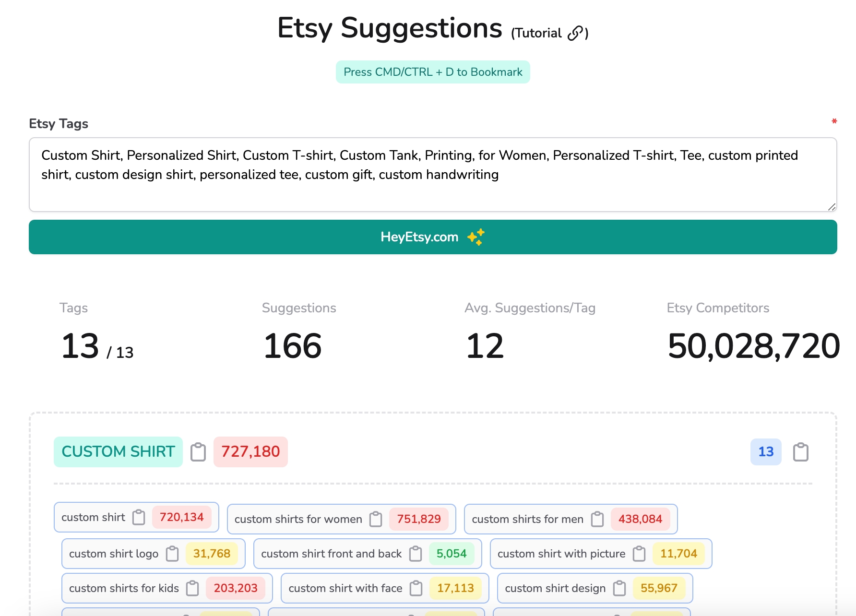Click the HeyEtsy.com generate button
856x616 pixels.
pos(432,237)
